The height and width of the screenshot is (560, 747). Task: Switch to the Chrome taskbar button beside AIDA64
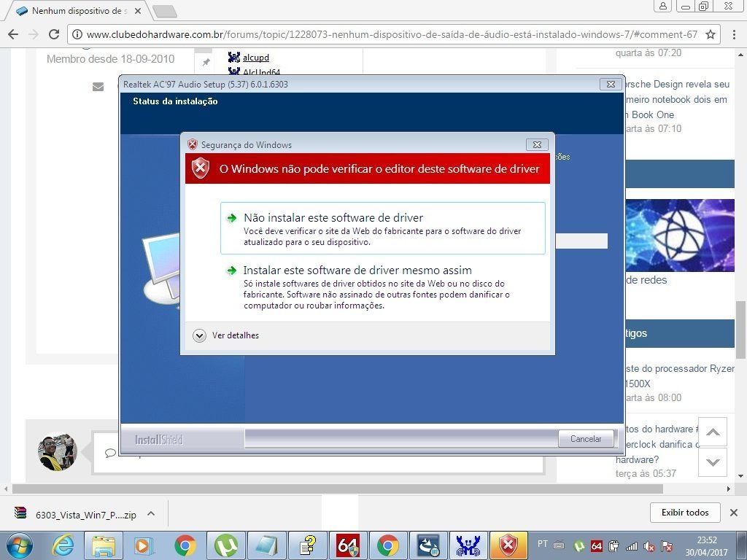coord(389,545)
